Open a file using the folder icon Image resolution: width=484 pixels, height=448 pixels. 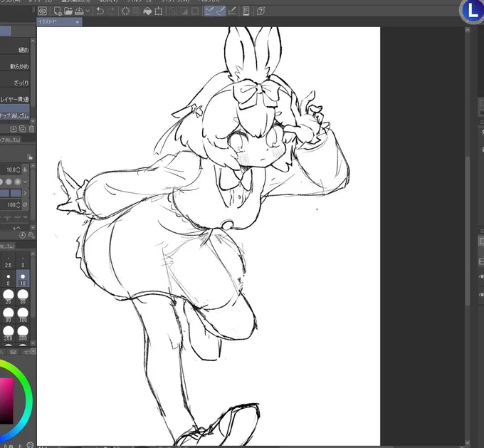click(68, 11)
